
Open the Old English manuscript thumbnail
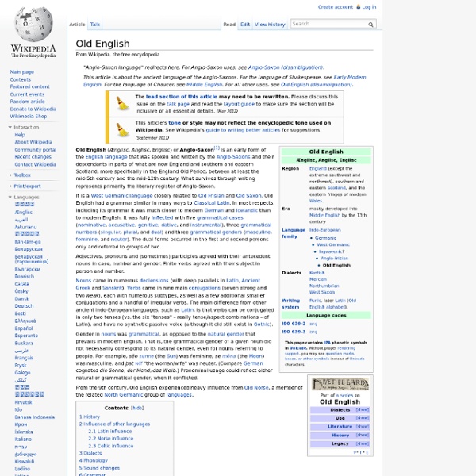tap(340, 384)
